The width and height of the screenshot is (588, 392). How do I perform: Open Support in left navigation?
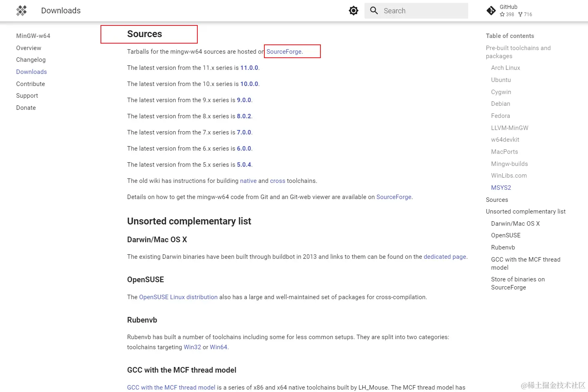pos(27,96)
